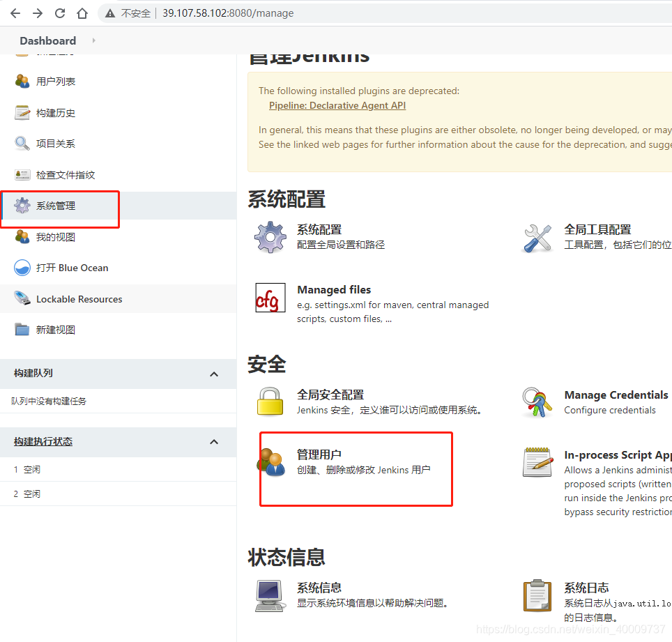Click the browser back arrow
672x642 pixels.
[15, 13]
